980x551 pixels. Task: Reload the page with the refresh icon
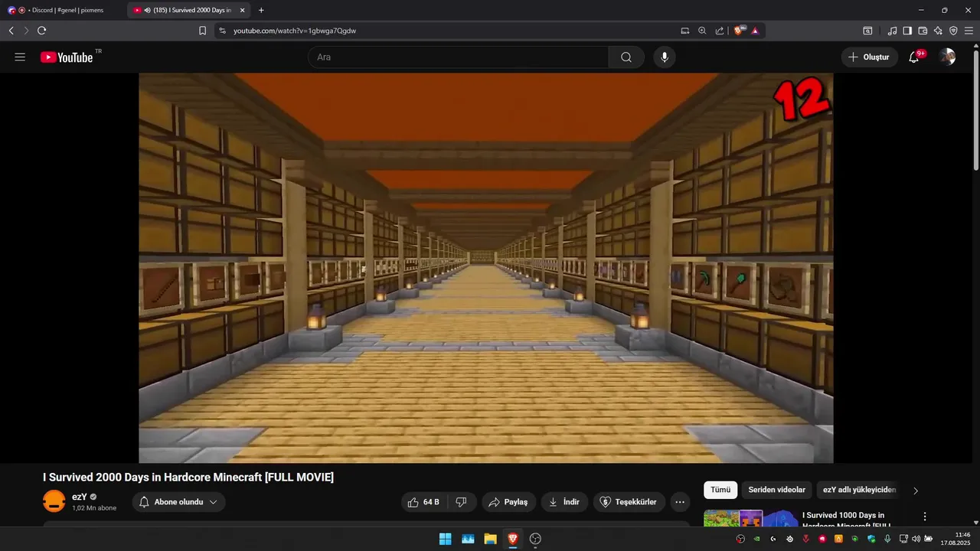click(41, 31)
